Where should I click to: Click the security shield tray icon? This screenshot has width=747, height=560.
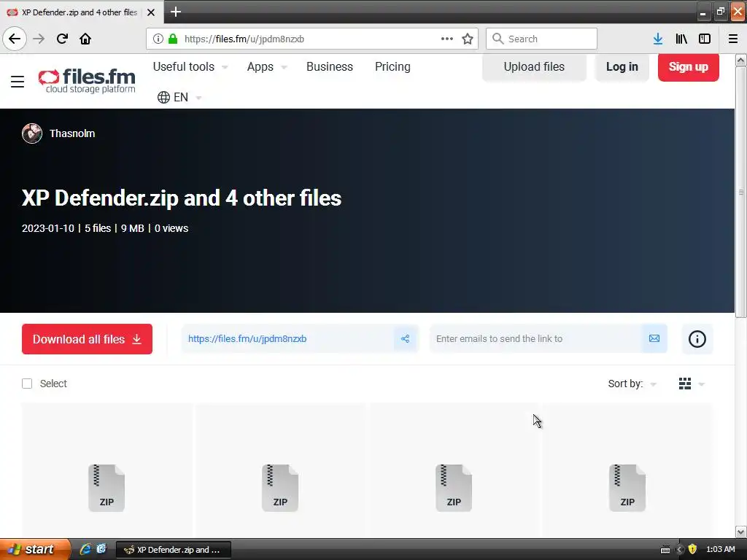tap(692, 550)
